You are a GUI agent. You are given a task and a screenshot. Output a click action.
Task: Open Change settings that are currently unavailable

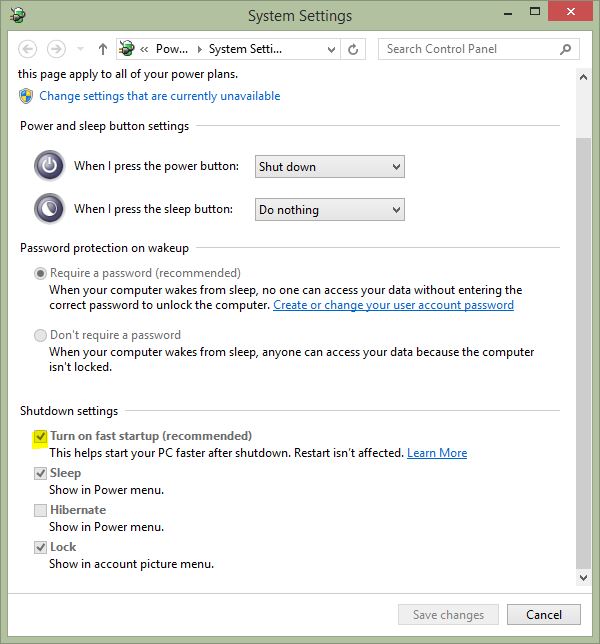point(159,96)
